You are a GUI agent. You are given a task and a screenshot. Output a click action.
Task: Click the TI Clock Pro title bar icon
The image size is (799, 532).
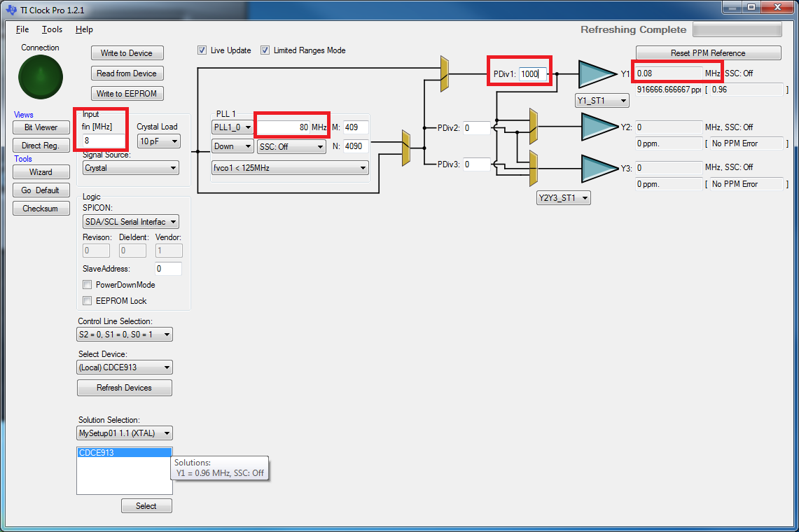click(11, 10)
